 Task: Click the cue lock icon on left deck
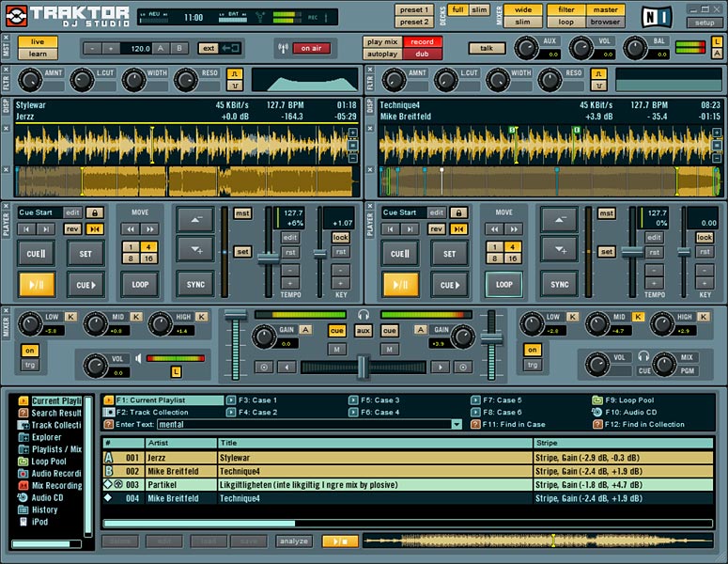tap(95, 212)
